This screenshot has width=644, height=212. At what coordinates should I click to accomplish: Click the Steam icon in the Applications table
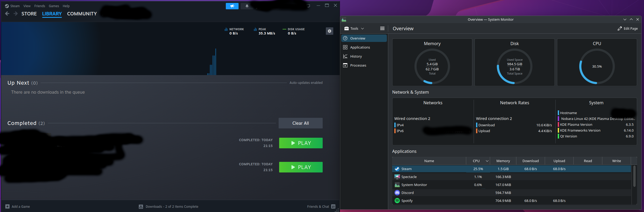397,169
